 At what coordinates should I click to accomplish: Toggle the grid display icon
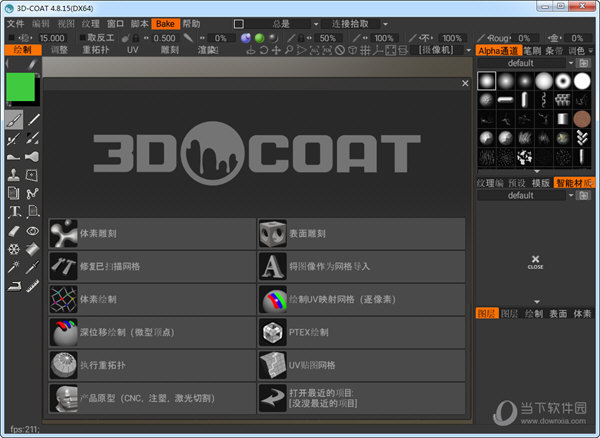[365, 50]
